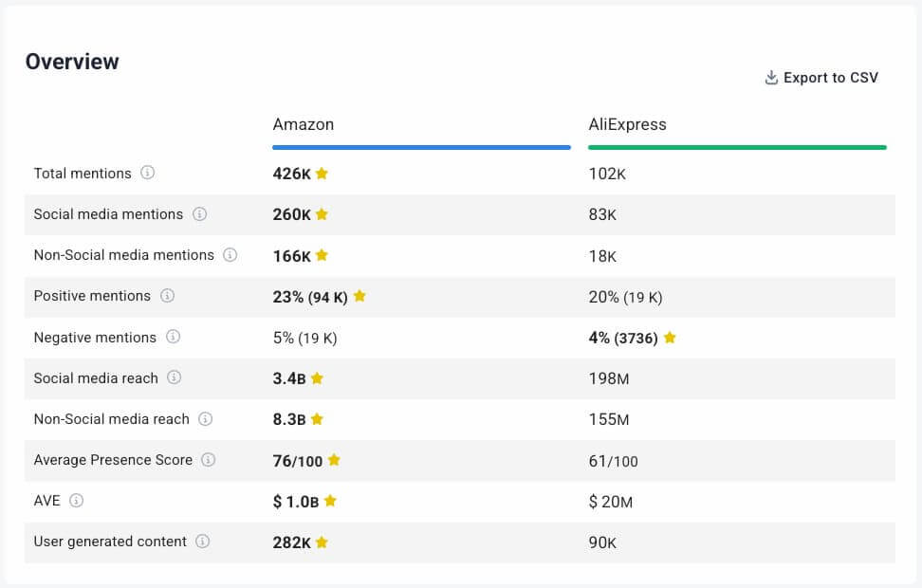
Task: Click Amazon's $ 1.0B AVE value
Action: [x=297, y=501]
